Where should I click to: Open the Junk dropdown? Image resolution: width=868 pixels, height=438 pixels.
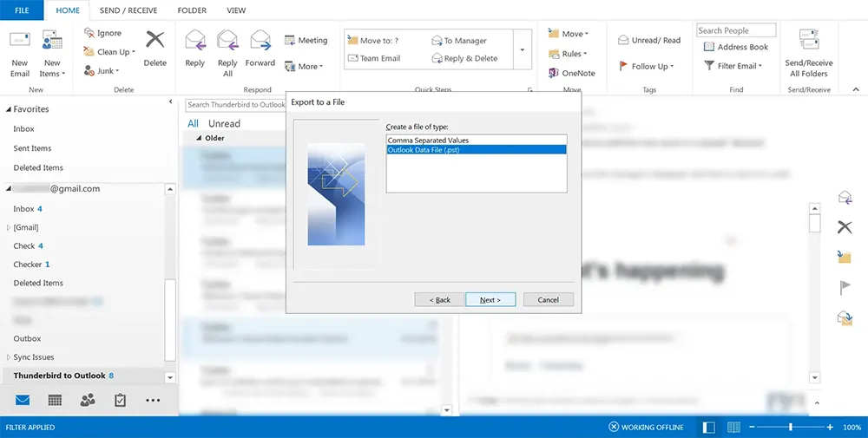102,71
